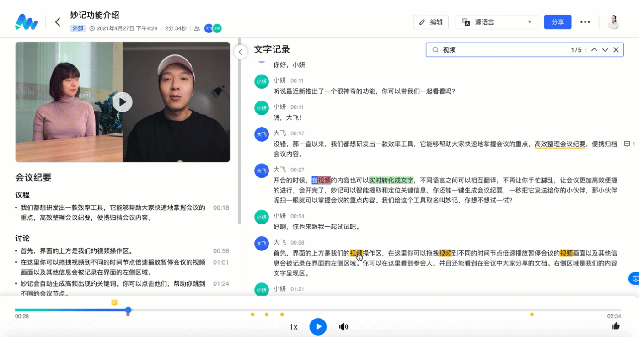Click the translate icon inside the 源语言 button
This screenshot has width=644, height=341.
(x=467, y=21)
